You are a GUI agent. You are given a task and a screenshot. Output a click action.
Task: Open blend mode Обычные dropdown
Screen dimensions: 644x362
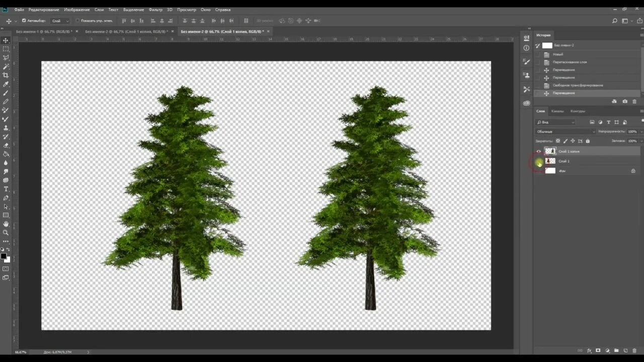click(x=566, y=132)
